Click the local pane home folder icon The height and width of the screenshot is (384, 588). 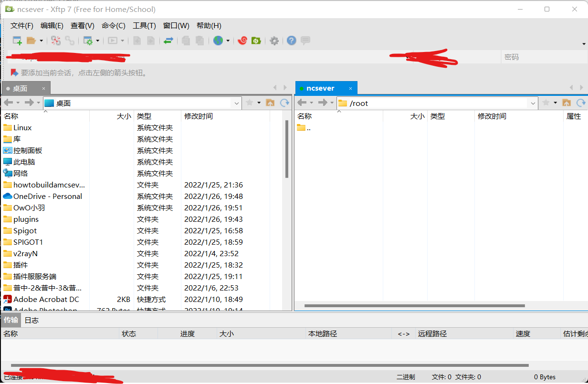(x=270, y=103)
